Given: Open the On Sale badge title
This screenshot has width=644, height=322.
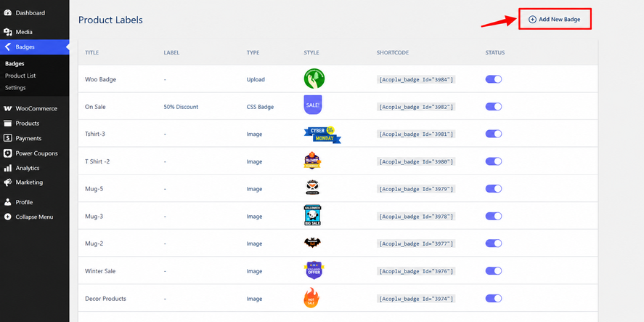Looking at the screenshot, I should (95, 107).
